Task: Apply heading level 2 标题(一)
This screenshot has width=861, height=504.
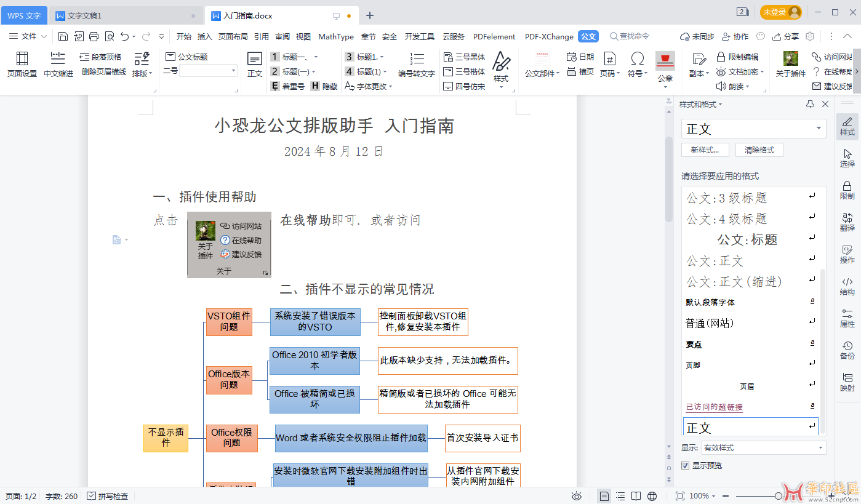Action: (294, 71)
